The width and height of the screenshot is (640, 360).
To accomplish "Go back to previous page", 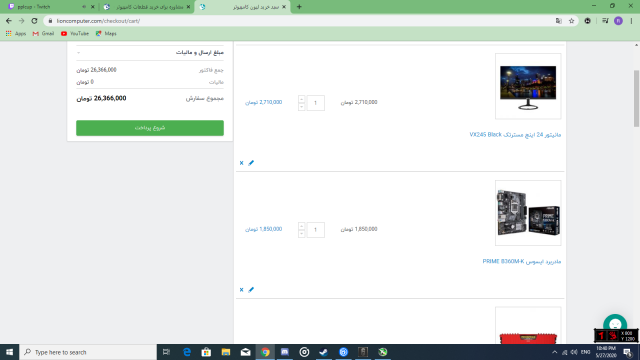I will (9, 21).
